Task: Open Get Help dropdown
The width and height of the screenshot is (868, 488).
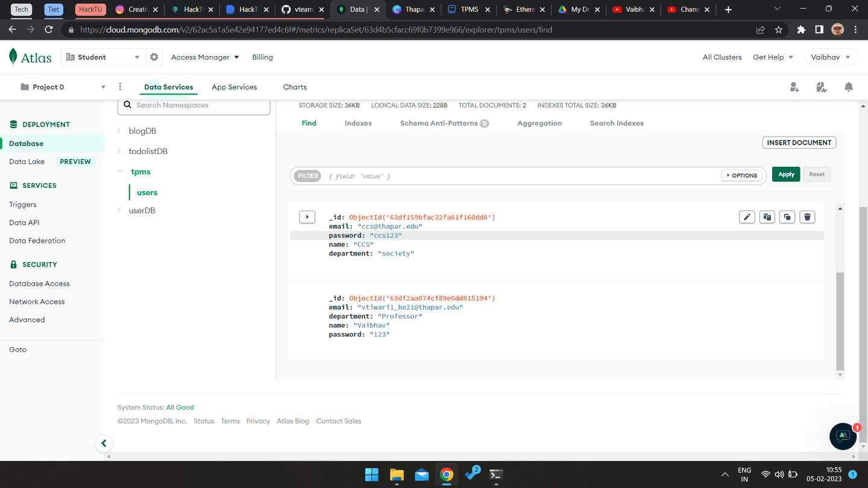Action: point(773,57)
